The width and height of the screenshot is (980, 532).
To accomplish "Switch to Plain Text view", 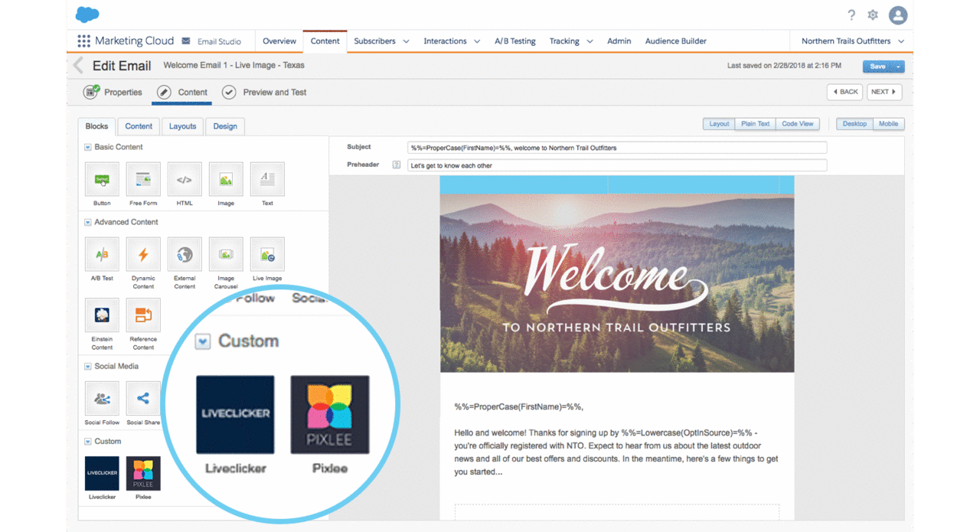I will pos(755,124).
